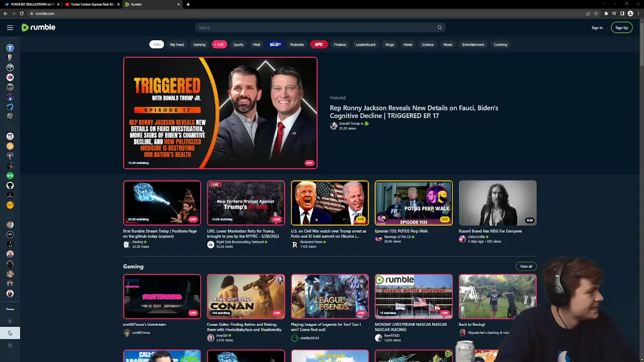644x362 pixels.
Task: Switch to the dark moon theme
Action: pos(10,333)
